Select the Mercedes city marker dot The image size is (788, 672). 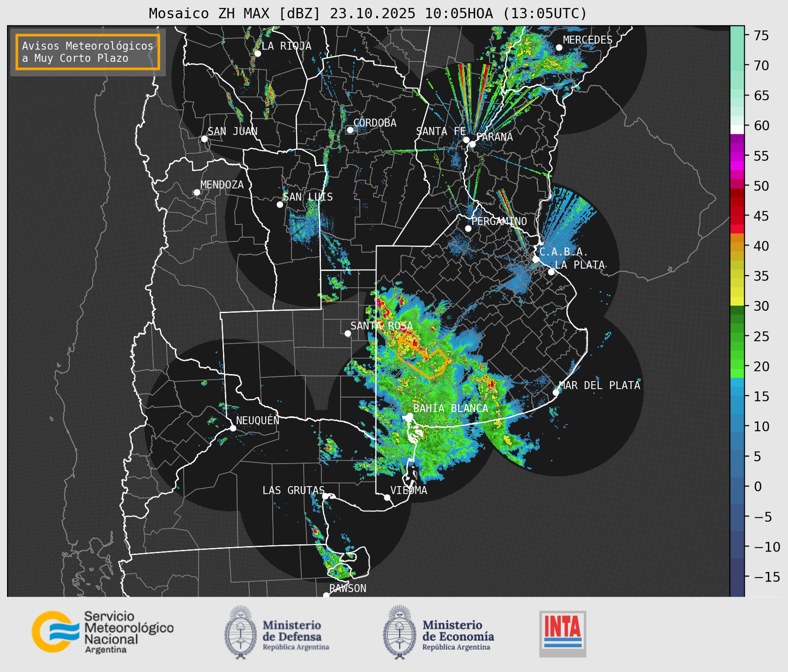tap(559, 48)
